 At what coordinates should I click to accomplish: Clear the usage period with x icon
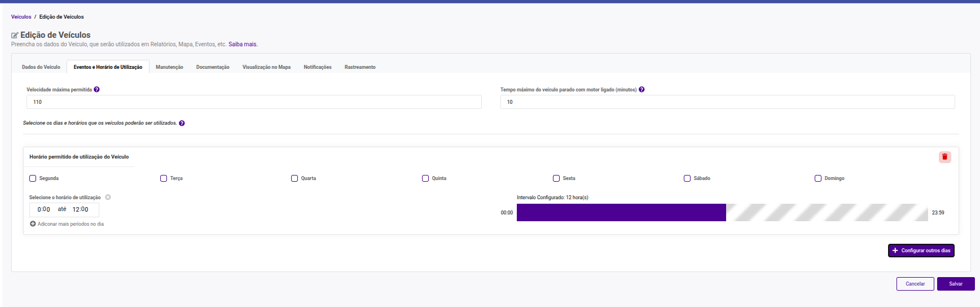(x=108, y=198)
